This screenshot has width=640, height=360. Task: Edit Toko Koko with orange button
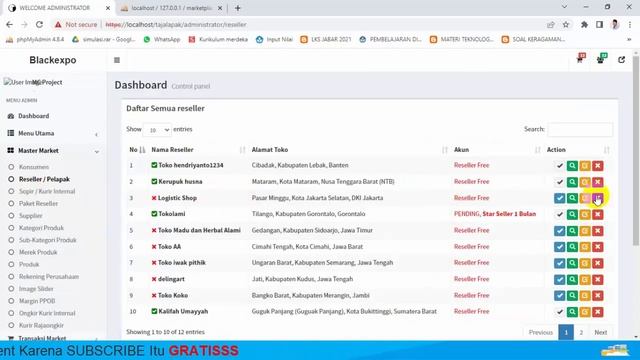pyautogui.click(x=585, y=296)
